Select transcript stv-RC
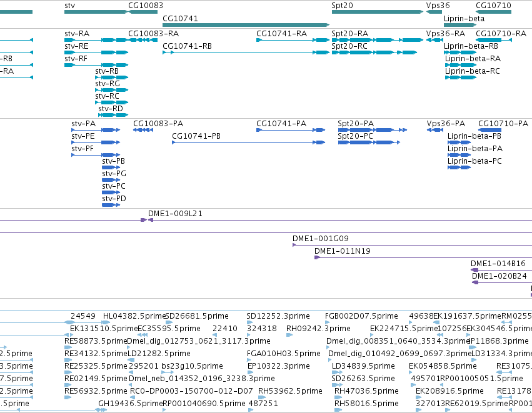Image resolution: width=532 pixels, height=413 pixels. [112, 102]
